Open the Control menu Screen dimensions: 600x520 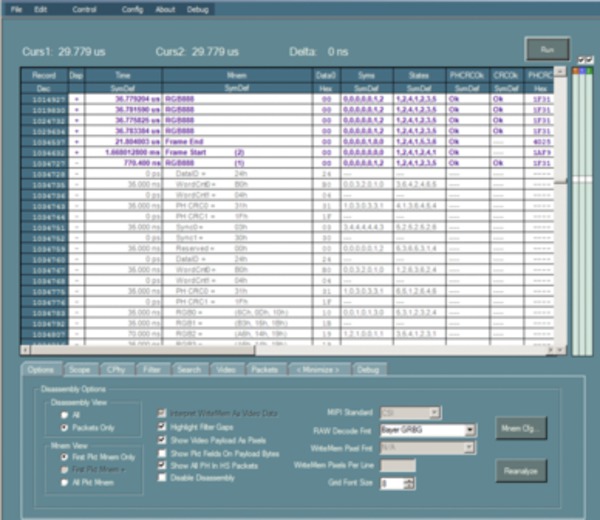tap(84, 8)
